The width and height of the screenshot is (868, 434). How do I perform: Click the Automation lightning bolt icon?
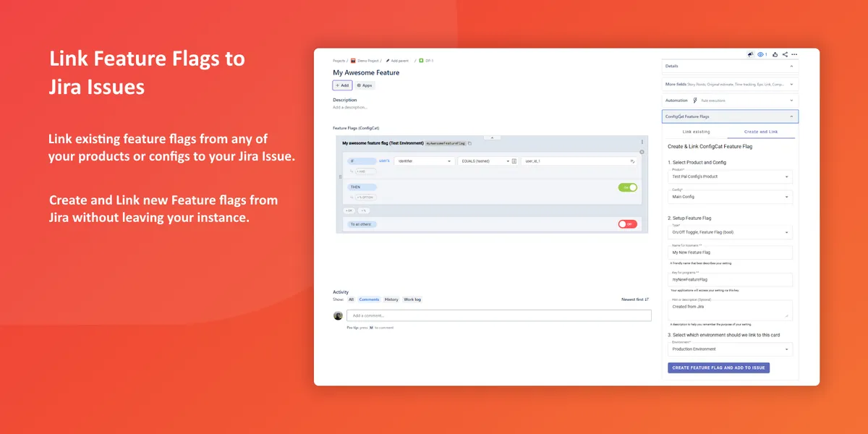coord(695,101)
